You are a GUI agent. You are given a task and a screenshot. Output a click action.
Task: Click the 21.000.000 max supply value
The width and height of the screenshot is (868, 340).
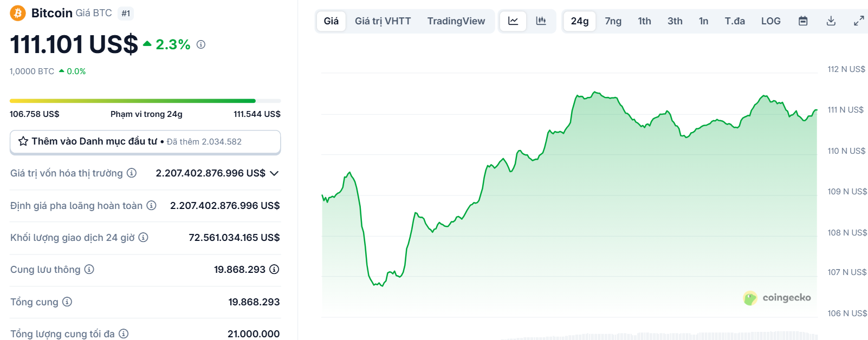(x=254, y=334)
